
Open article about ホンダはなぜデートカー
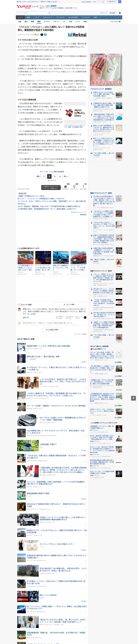coord(56,368)
